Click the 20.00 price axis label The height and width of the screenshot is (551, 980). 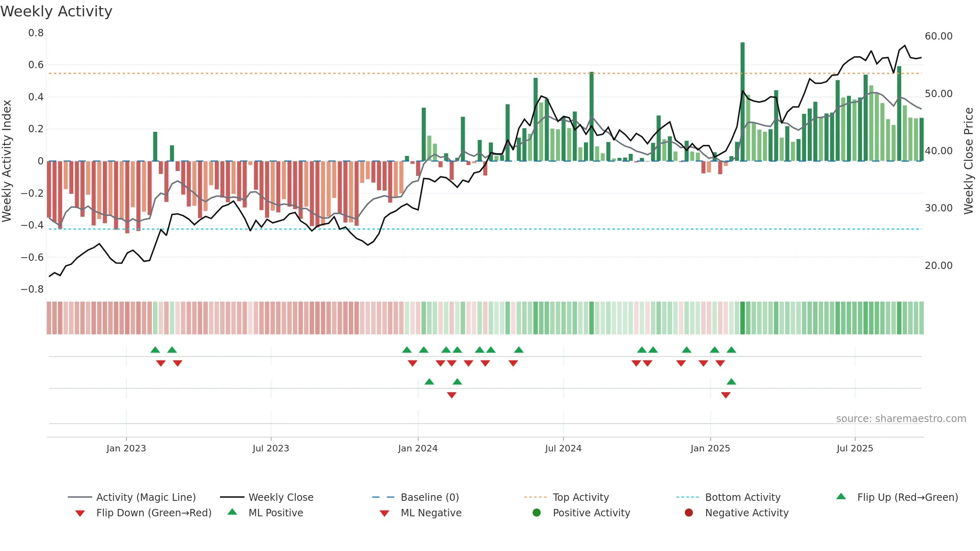(x=938, y=265)
